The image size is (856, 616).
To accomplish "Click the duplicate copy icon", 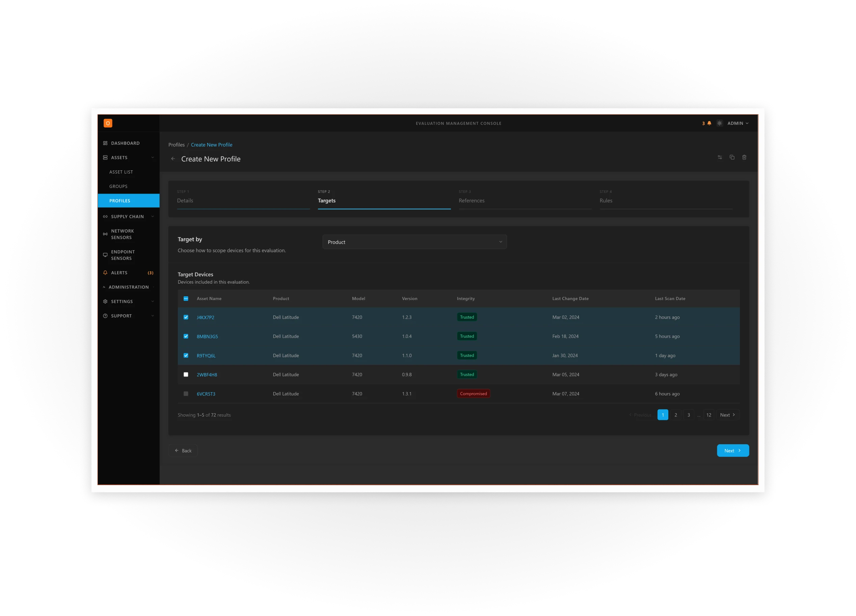I will pyautogui.click(x=732, y=157).
